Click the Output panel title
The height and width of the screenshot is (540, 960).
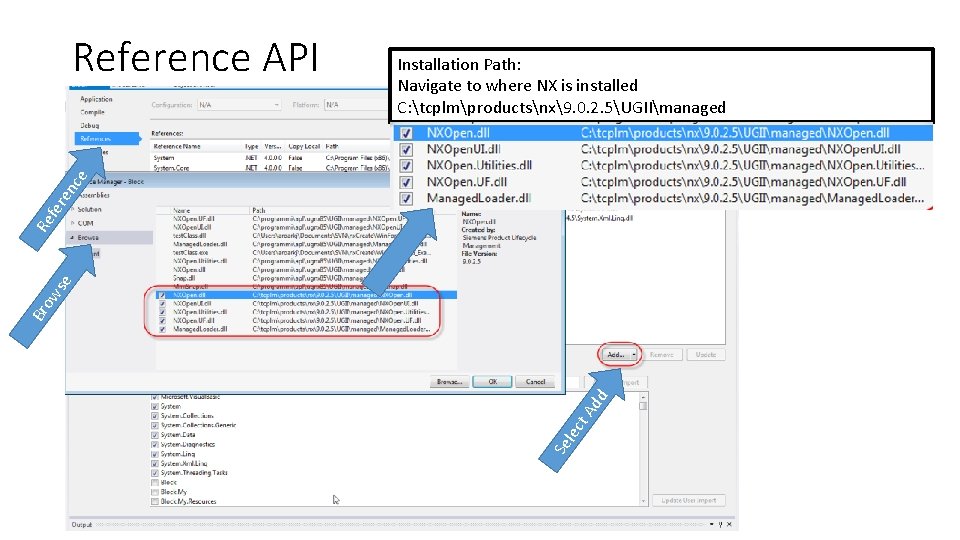tap(81, 525)
